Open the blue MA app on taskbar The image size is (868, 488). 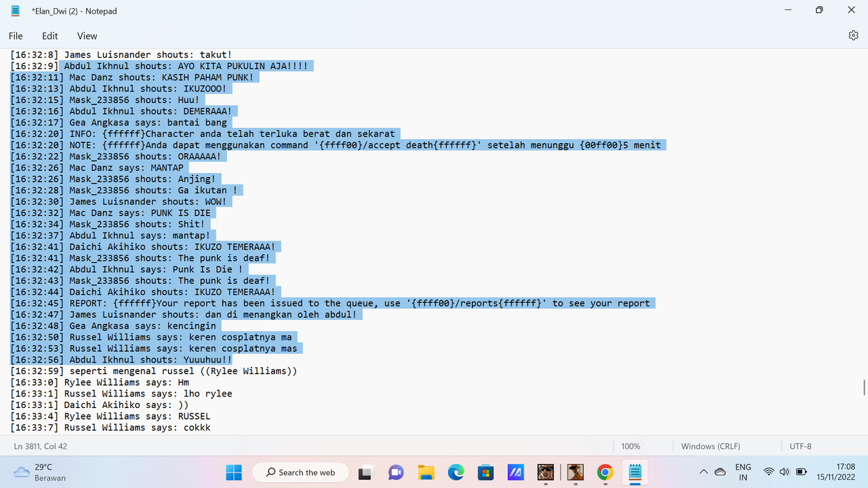515,472
